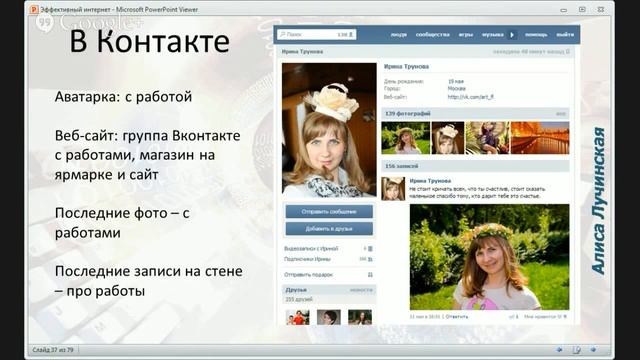The image size is (640, 360).
Task: Click выйти to log out
Action: click(565, 35)
